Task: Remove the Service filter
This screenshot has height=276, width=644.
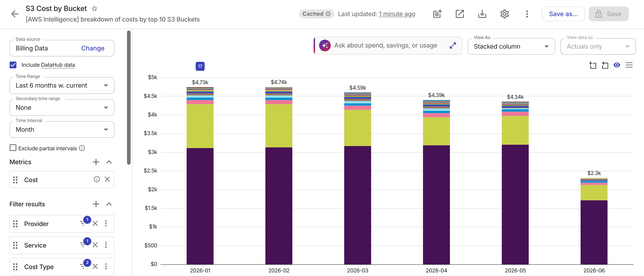Action: pyautogui.click(x=95, y=245)
